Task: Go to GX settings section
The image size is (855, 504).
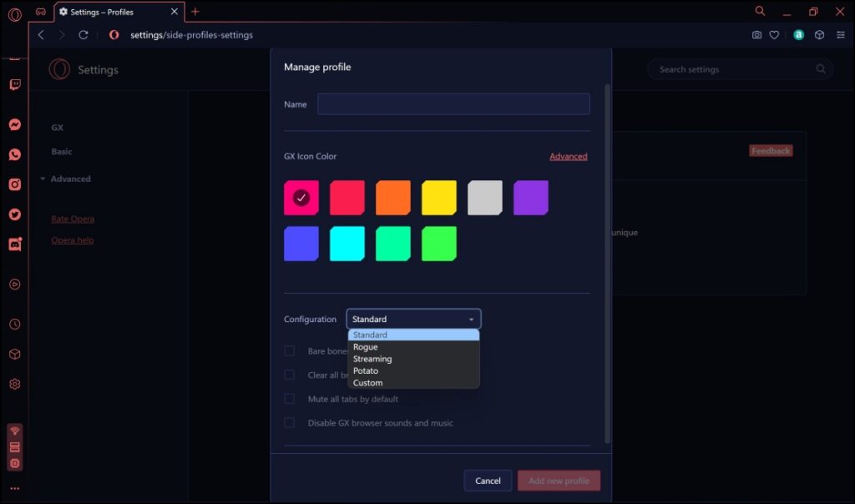Action: click(x=58, y=128)
